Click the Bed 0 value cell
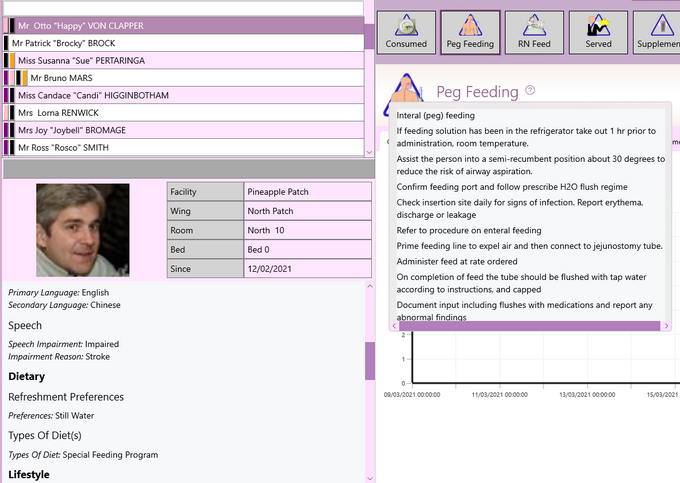This screenshot has height=483, width=680. tap(307, 250)
